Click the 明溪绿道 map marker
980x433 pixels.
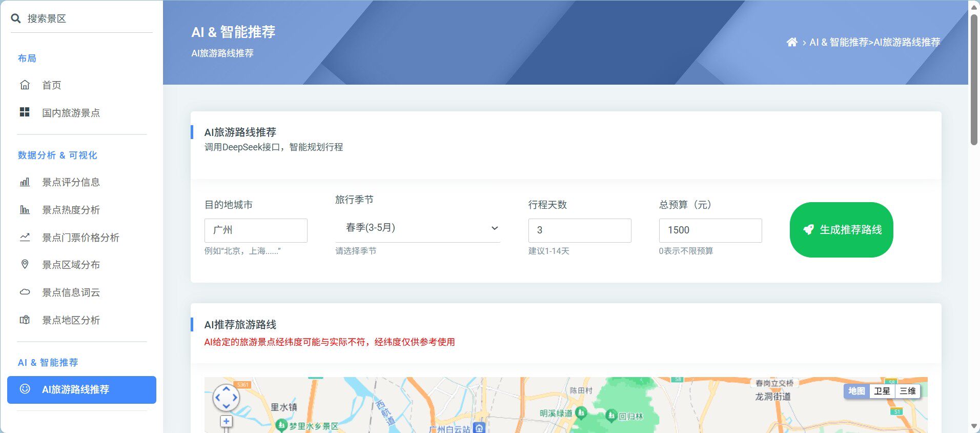pos(581,412)
